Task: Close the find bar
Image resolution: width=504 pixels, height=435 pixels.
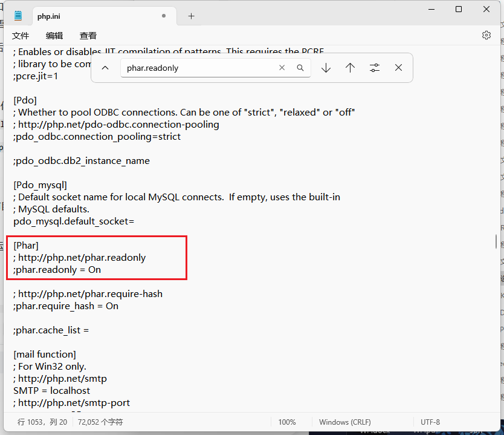Action: tap(398, 68)
